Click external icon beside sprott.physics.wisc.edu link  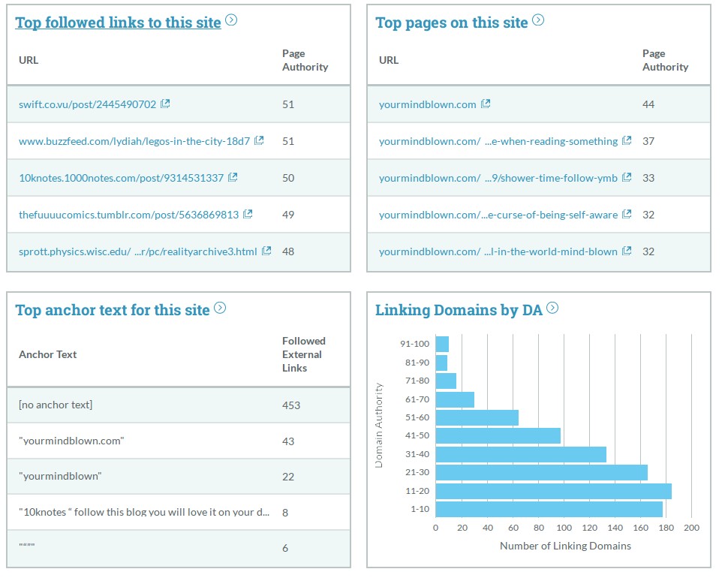tap(266, 251)
